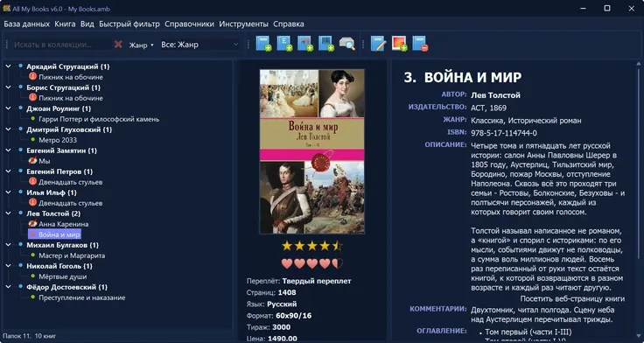Click the red alert icon beside Аркадий's Пикник на обочине

click(33, 76)
